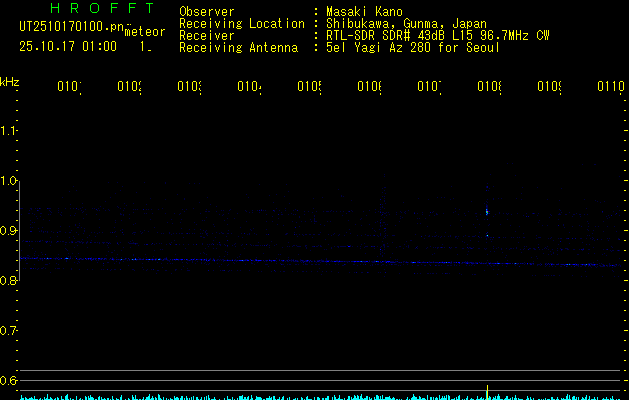
Task: Click the bright meteor echo near 0108
Action: (x=487, y=211)
